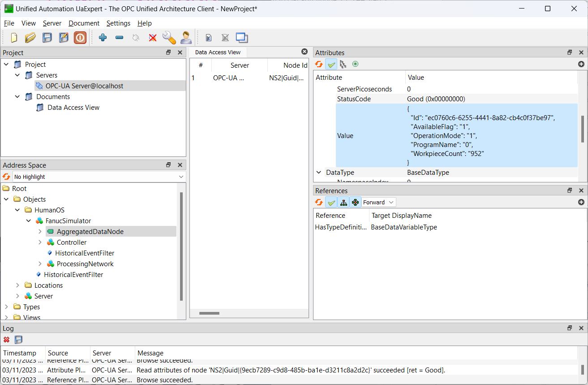
Task: Select Data Access View under Documents
Action: click(x=73, y=107)
